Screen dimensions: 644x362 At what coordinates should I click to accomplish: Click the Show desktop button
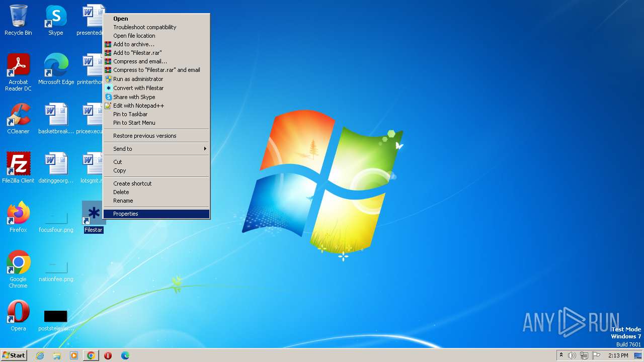tap(638, 355)
